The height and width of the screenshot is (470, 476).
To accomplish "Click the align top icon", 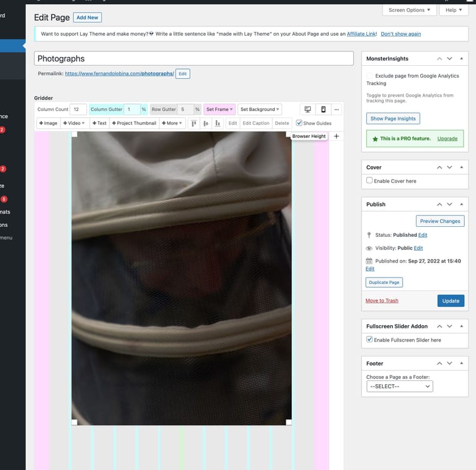I will pos(194,123).
